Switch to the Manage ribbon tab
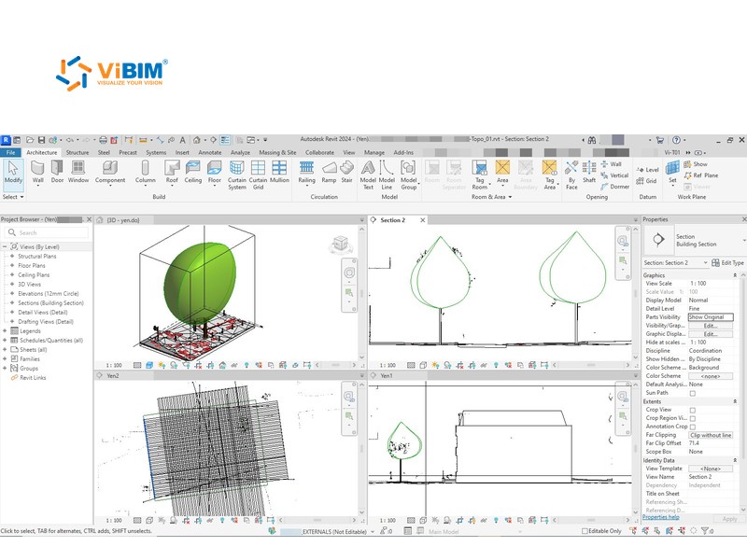The image size is (747, 560). (374, 152)
